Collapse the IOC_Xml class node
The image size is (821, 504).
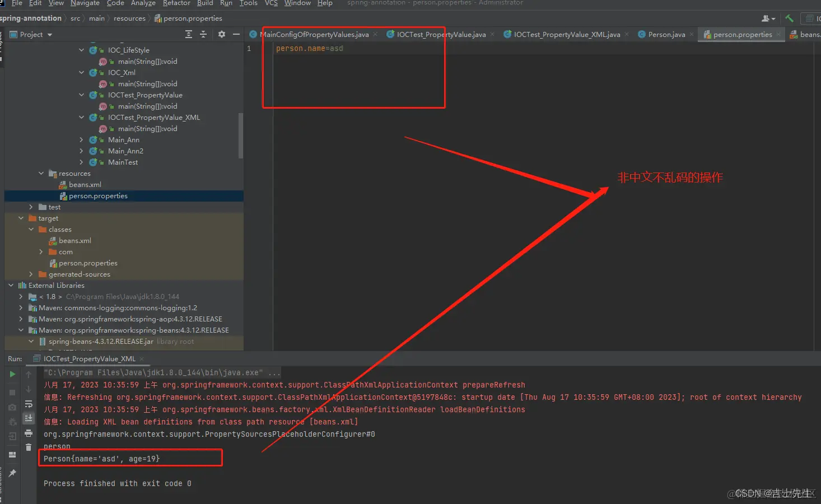(81, 73)
